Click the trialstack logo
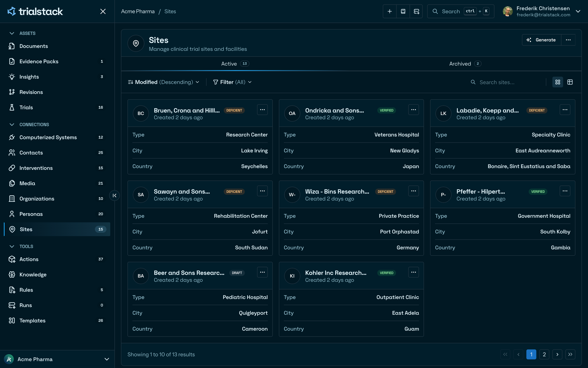Viewport: 588px width, 368px height. (35, 11)
